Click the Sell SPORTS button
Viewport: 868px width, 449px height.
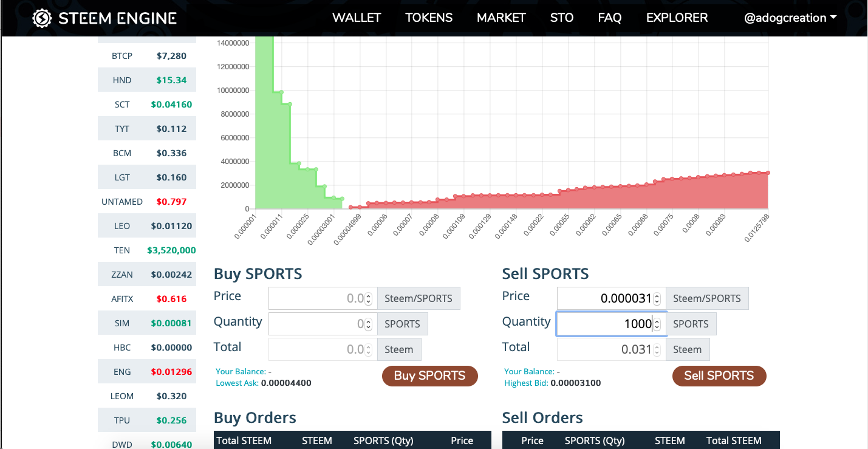(x=719, y=375)
